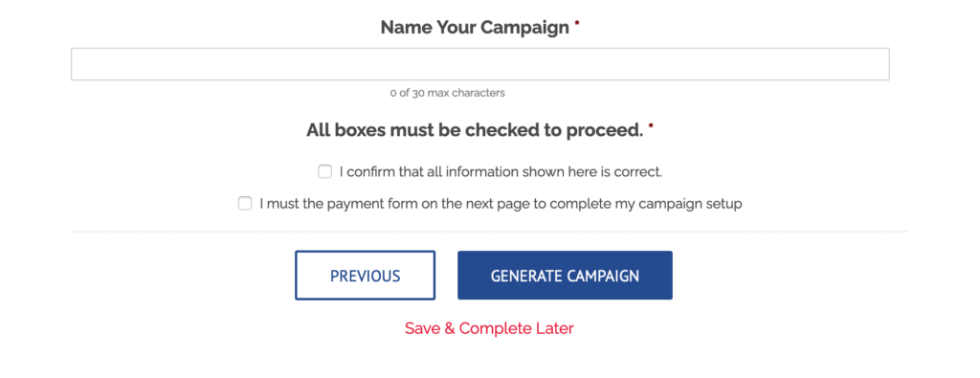Return to prior step via outlined PREVIOUS button

coord(365,276)
